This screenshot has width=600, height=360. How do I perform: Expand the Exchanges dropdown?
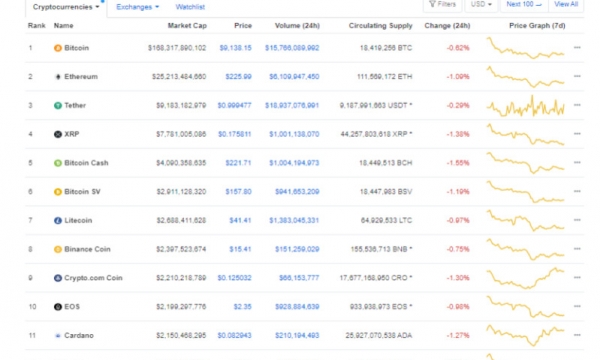[137, 7]
